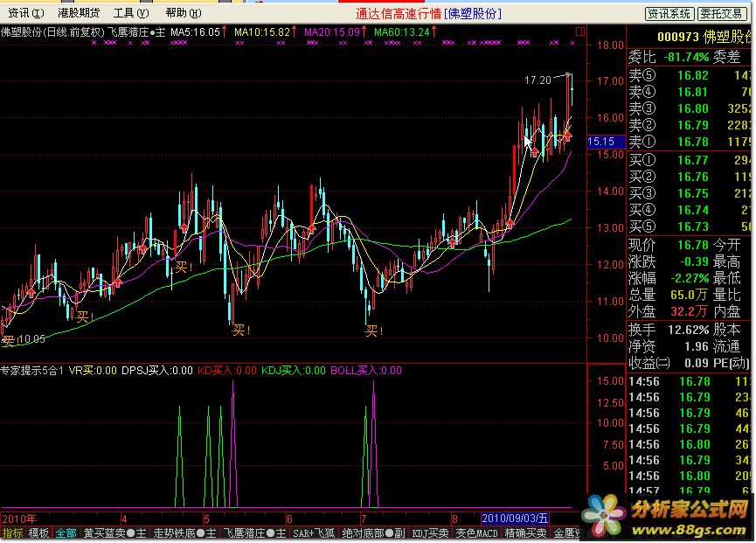Click the MA5:16.05 label
Screen dimensions: 756x543
click(195, 32)
